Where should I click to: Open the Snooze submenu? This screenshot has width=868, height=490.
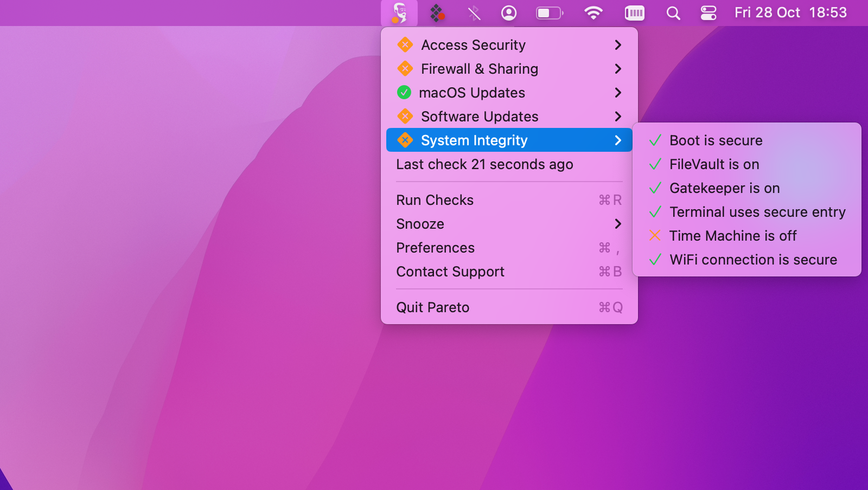click(x=509, y=224)
